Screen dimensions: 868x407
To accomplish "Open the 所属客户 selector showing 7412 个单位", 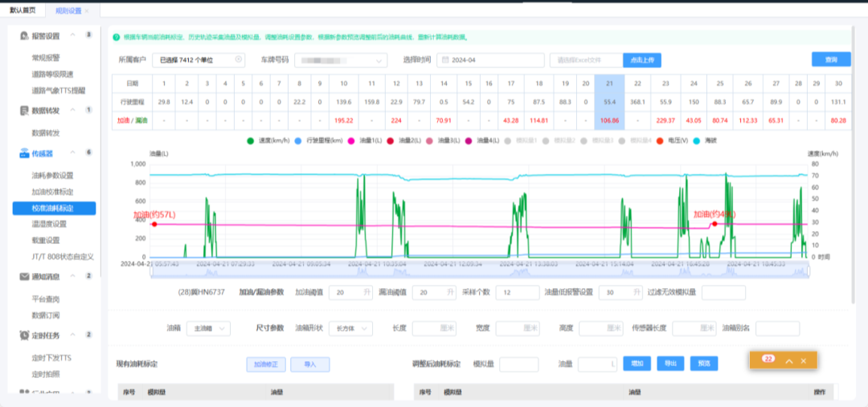I will tap(199, 60).
